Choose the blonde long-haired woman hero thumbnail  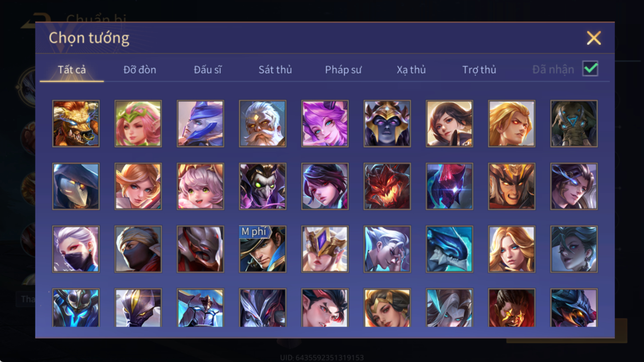click(512, 249)
